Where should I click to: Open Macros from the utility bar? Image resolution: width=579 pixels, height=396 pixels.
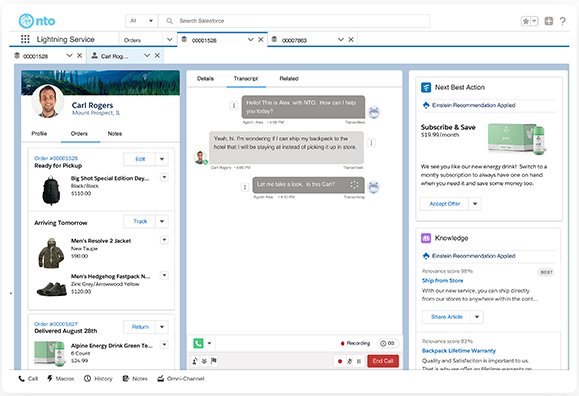[x=61, y=379]
